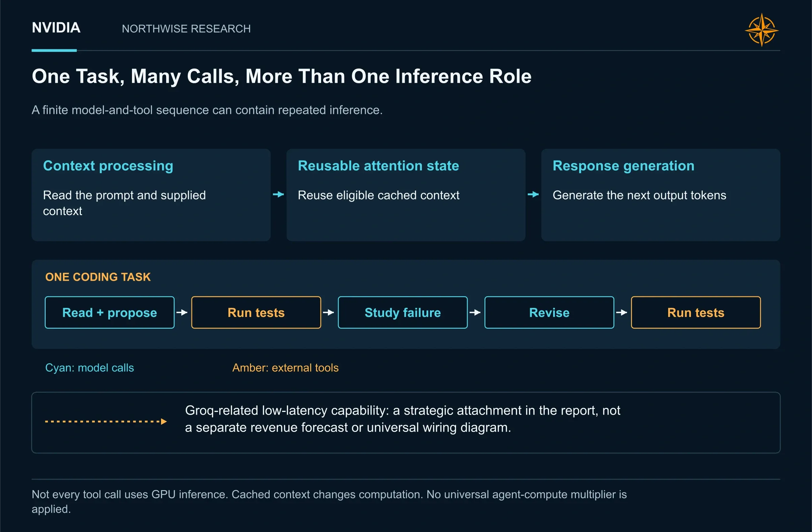
Task: Click the 'Cyan: model calls' legend label
Action: point(89,368)
